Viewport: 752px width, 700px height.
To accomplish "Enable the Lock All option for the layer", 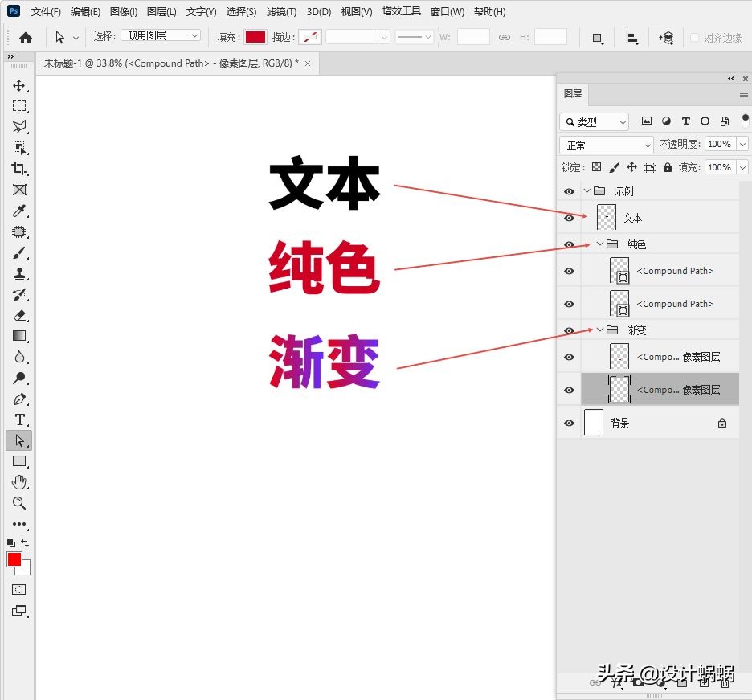I will click(668, 166).
